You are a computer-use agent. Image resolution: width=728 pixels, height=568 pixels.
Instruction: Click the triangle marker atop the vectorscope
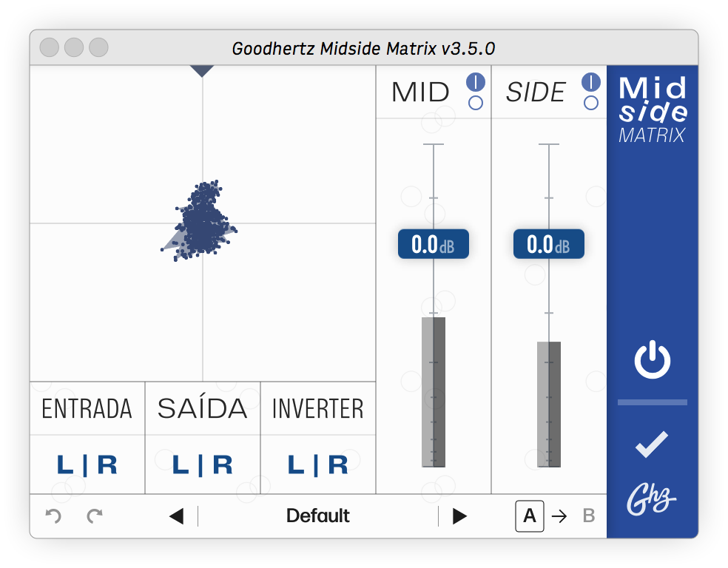(x=202, y=70)
